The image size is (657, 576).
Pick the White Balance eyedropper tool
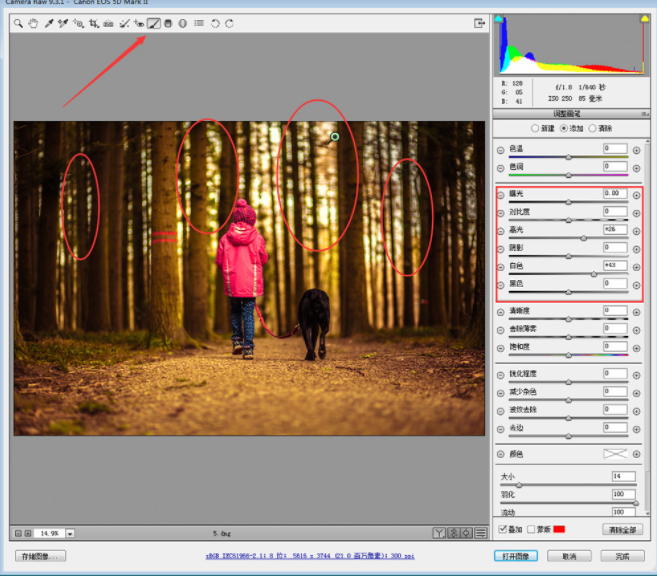[48, 23]
